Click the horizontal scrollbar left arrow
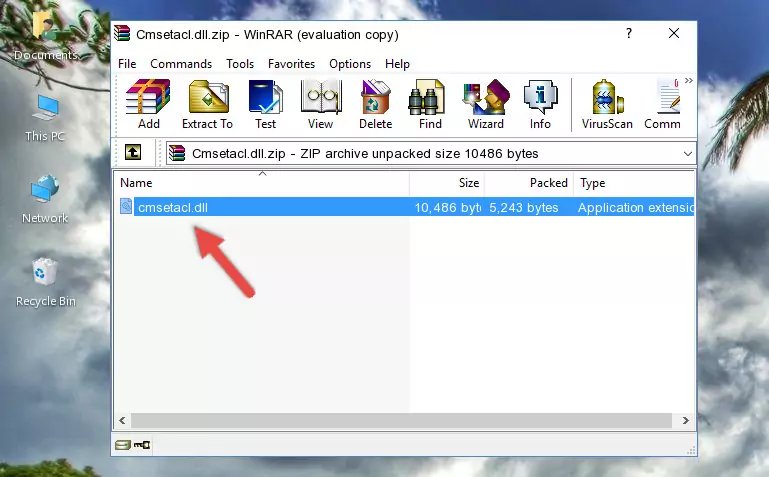Image resolution: width=769 pixels, height=477 pixels. point(122,420)
